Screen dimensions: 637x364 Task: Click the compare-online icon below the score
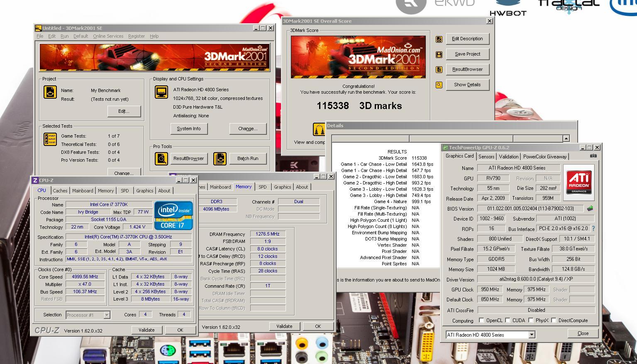pos(319,129)
